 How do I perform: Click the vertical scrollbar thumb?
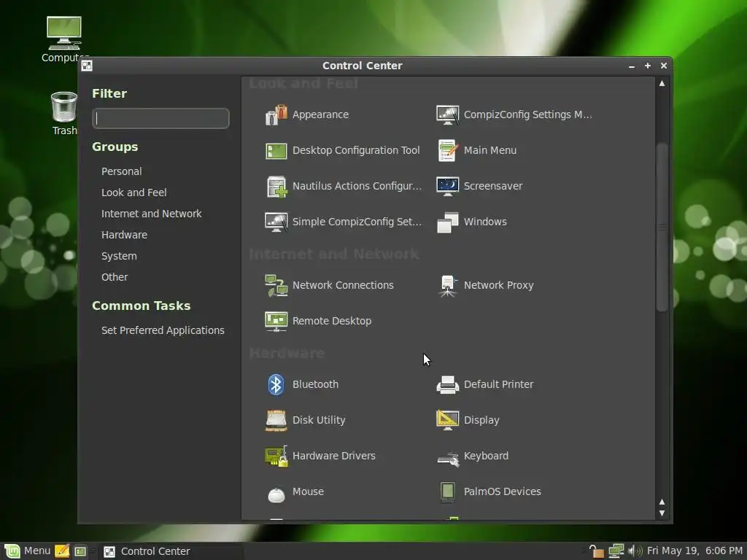(662, 227)
